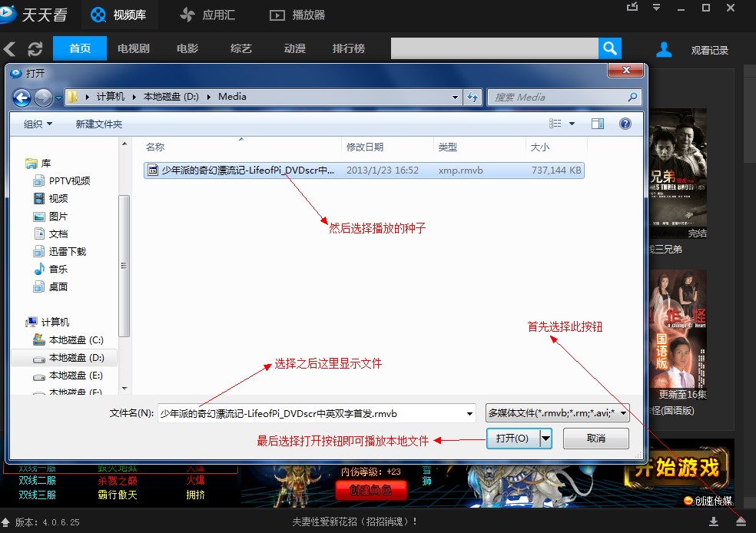Open the help question-mark icon in the dialog
This screenshot has height=533, width=756.
pyautogui.click(x=625, y=123)
